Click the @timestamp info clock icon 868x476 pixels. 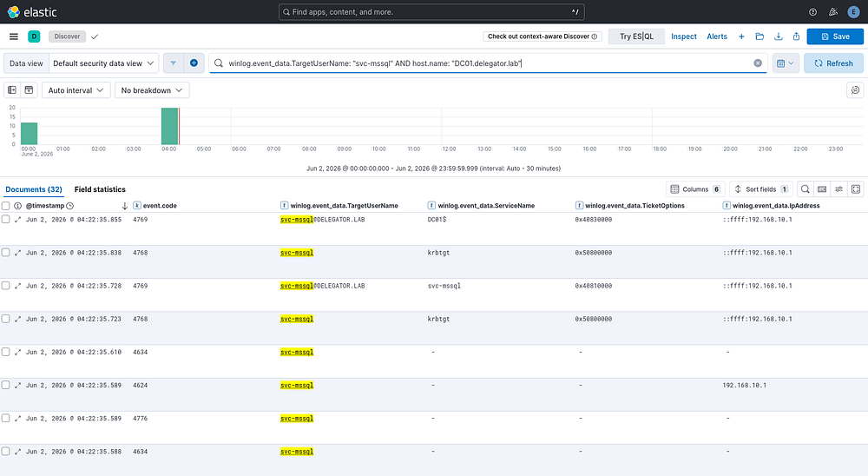click(x=69, y=206)
